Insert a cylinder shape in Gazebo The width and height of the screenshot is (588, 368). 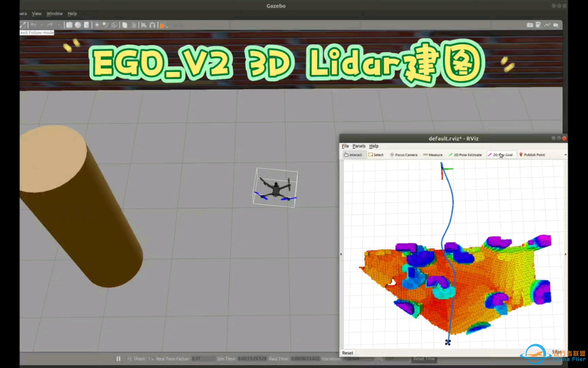[x=86, y=25]
